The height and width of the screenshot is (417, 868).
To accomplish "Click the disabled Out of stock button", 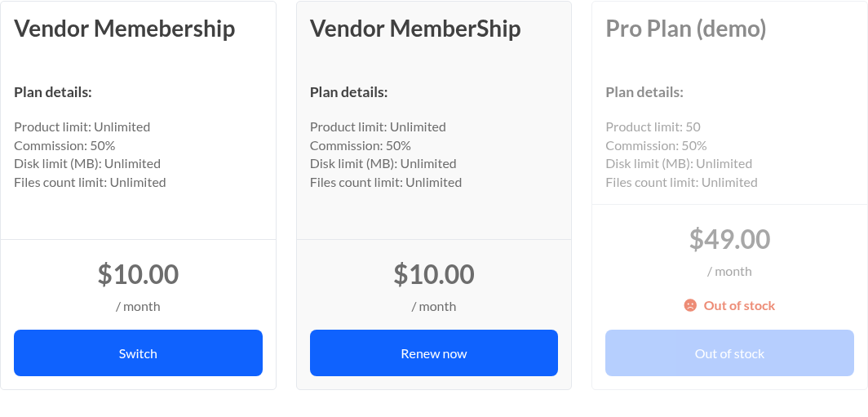I will (729, 353).
